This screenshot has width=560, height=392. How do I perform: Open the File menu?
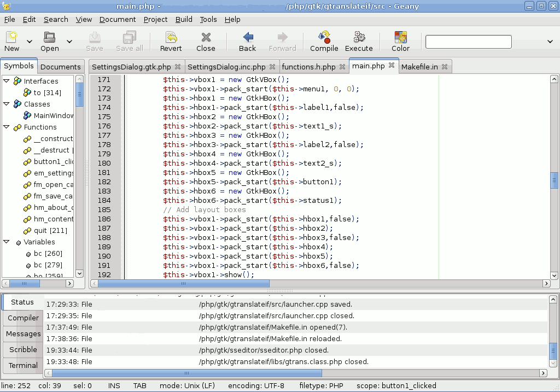pos(10,19)
